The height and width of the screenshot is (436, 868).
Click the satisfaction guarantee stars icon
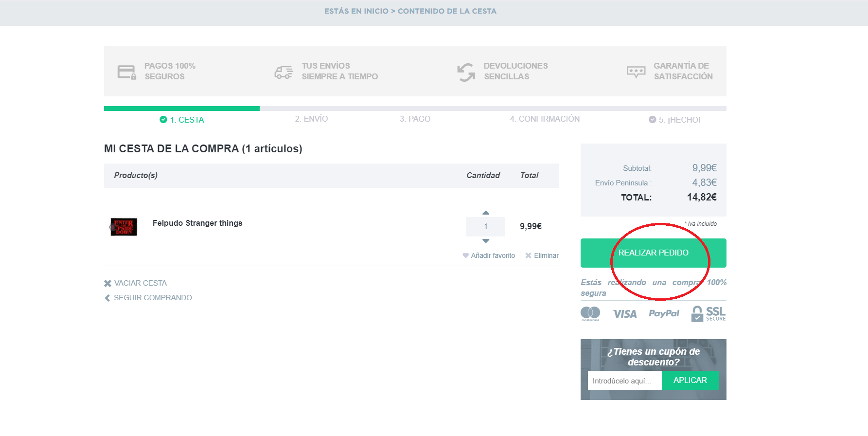click(636, 72)
